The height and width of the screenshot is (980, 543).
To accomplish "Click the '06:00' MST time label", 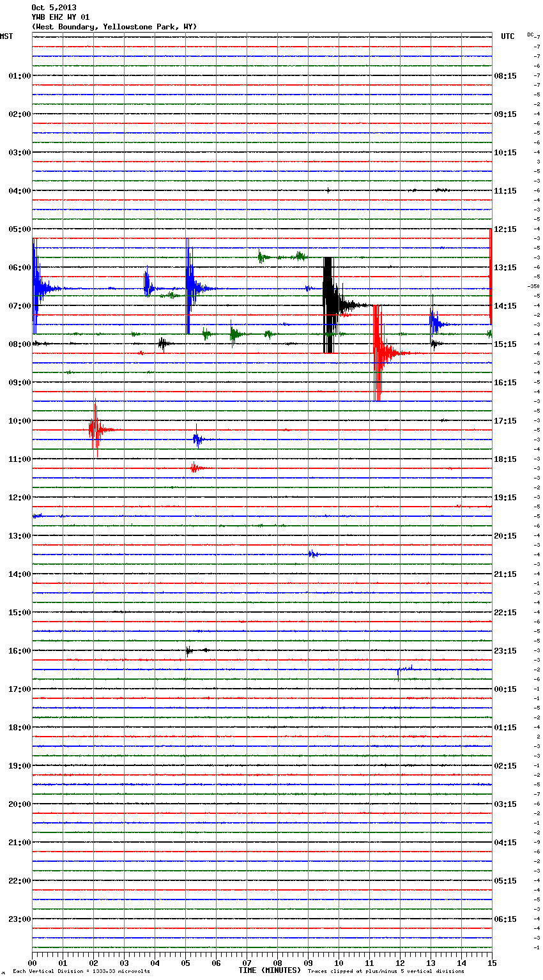I will tap(20, 268).
